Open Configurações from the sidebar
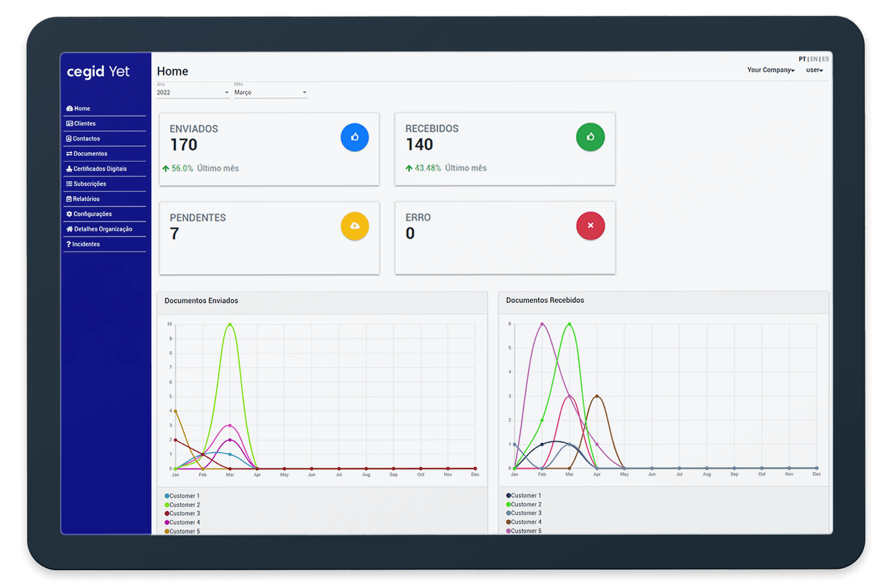Viewport: 892px width, 588px height. [x=92, y=214]
